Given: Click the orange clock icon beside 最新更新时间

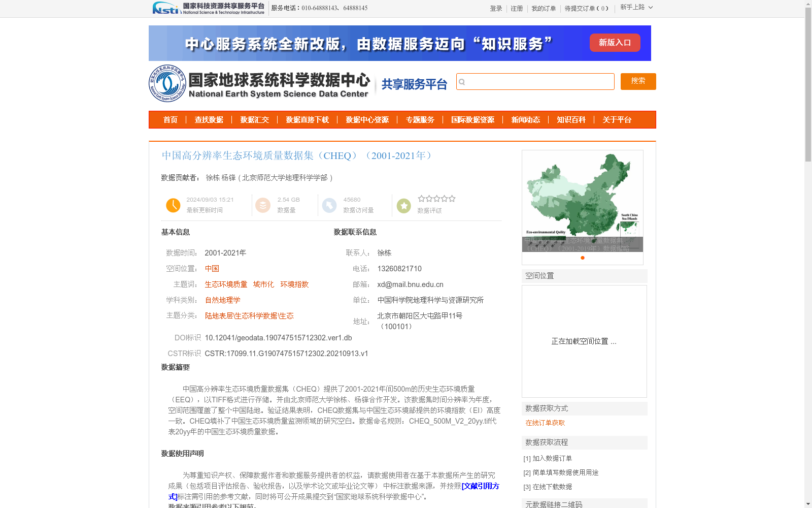Looking at the screenshot, I should [173, 205].
